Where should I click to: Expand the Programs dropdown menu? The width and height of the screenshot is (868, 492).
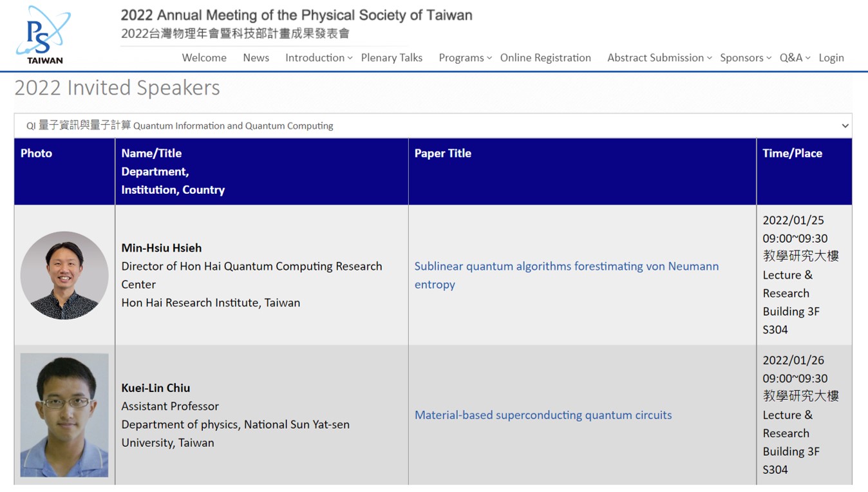pos(465,58)
